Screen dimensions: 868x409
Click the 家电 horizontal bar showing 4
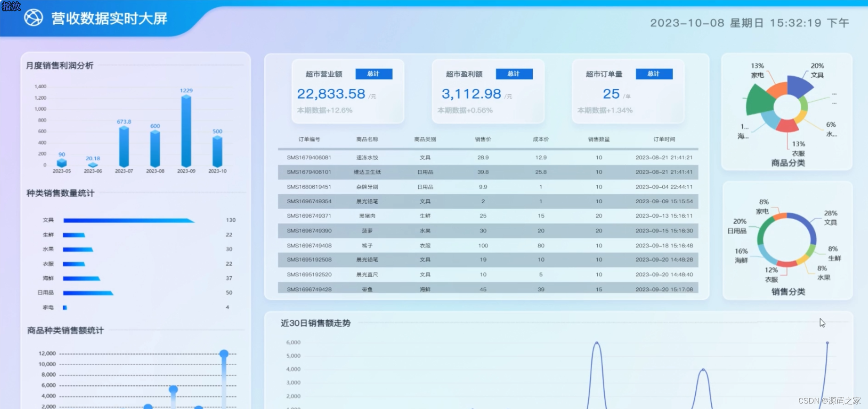coord(65,307)
